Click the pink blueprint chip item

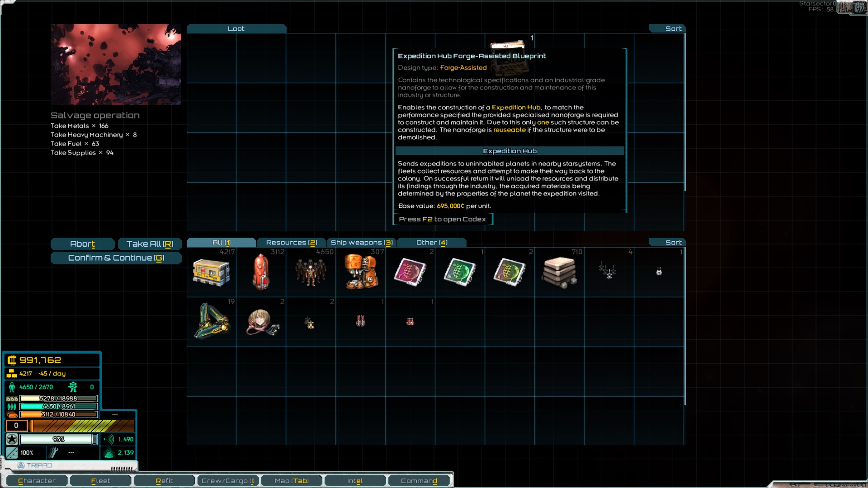pos(410,272)
